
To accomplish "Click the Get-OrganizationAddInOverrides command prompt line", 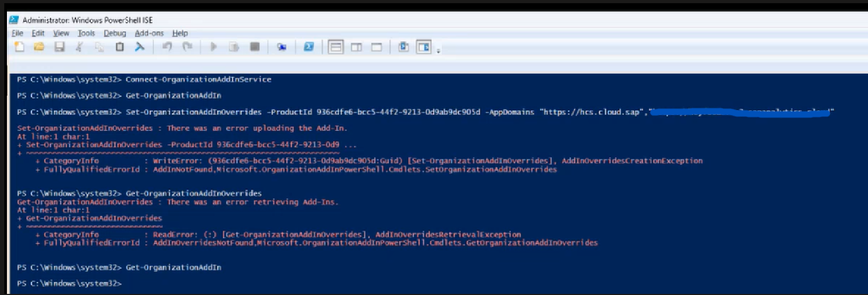I will 140,193.
